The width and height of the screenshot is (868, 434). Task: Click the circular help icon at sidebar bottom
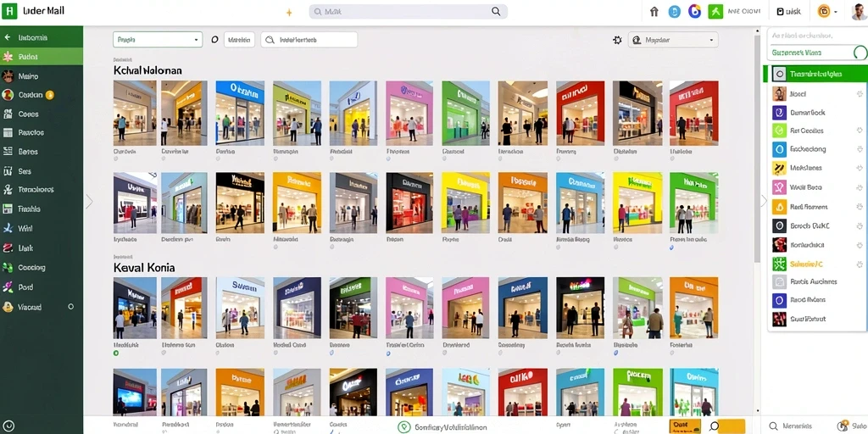[8, 426]
